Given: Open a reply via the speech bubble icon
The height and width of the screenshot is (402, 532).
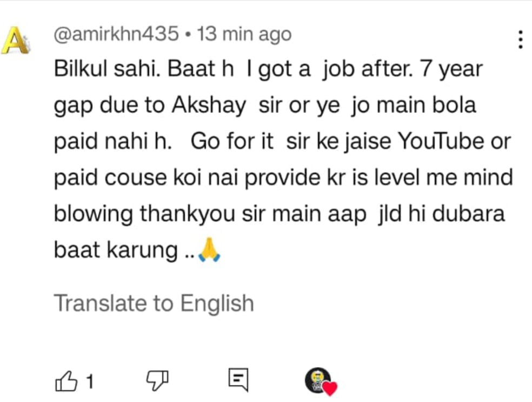Looking at the screenshot, I should click(x=239, y=380).
